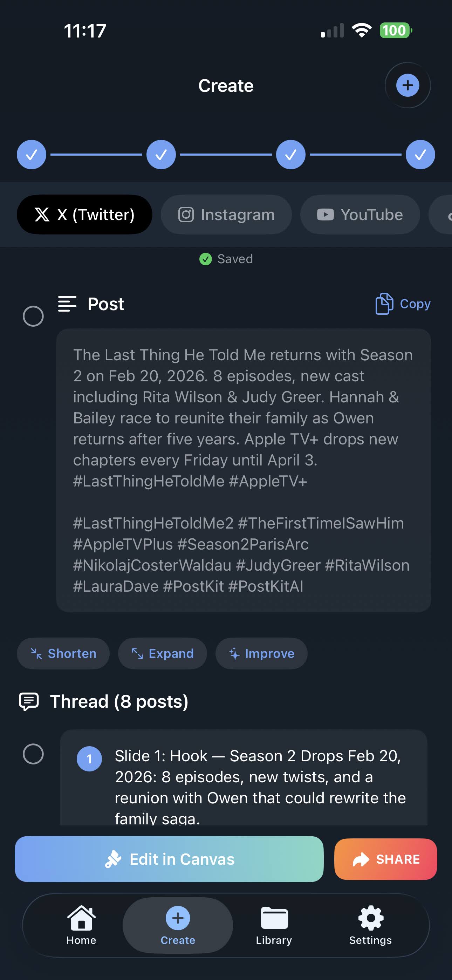
Task: Tap the Home icon in bottom navigation
Action: click(81, 918)
